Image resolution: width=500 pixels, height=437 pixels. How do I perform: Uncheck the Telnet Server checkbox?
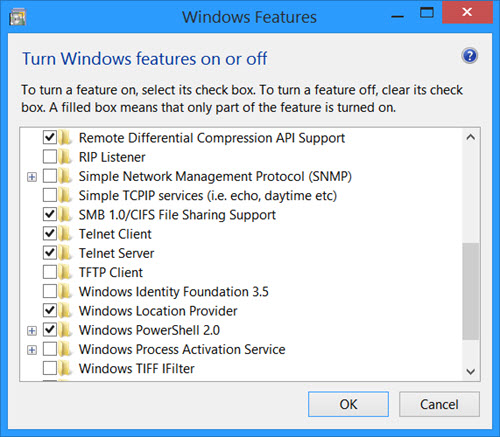pyautogui.click(x=50, y=253)
